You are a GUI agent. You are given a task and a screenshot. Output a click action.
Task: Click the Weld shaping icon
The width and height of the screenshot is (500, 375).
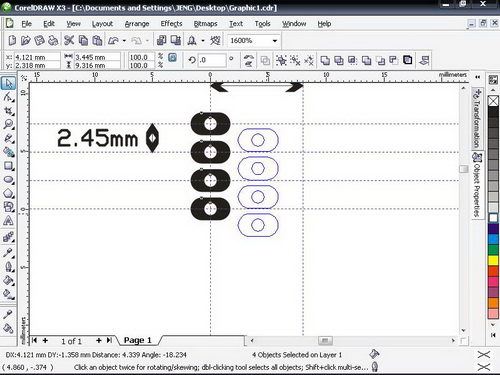pyautogui.click(x=325, y=60)
